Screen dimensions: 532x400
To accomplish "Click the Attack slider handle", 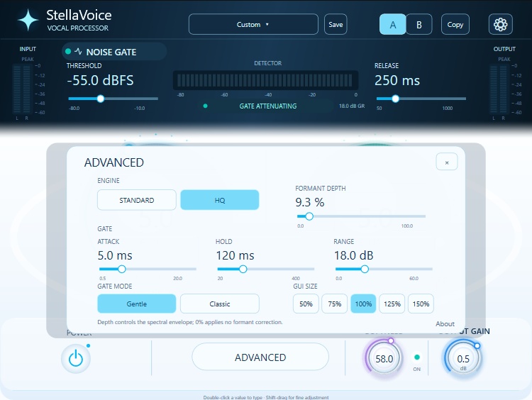I will [x=122, y=269].
